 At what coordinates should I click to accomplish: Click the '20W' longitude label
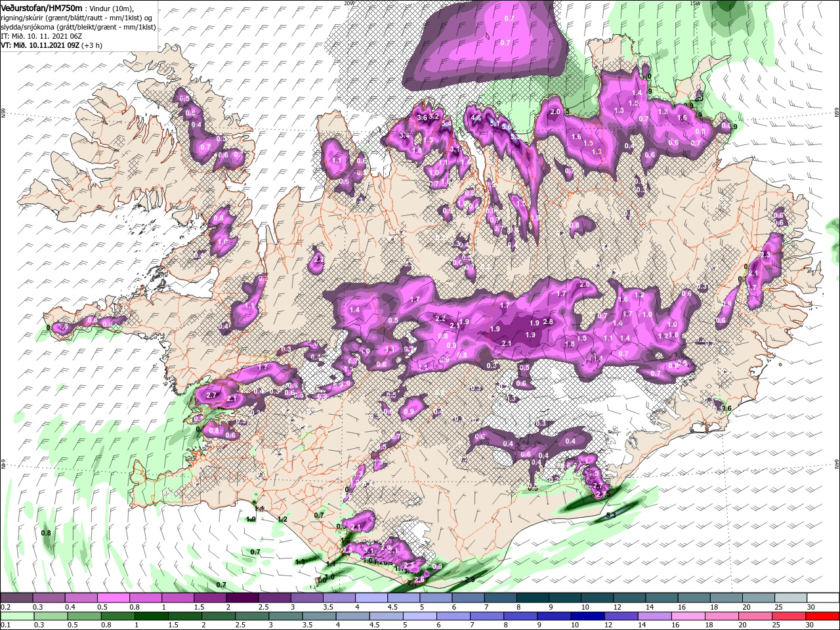(x=349, y=3)
